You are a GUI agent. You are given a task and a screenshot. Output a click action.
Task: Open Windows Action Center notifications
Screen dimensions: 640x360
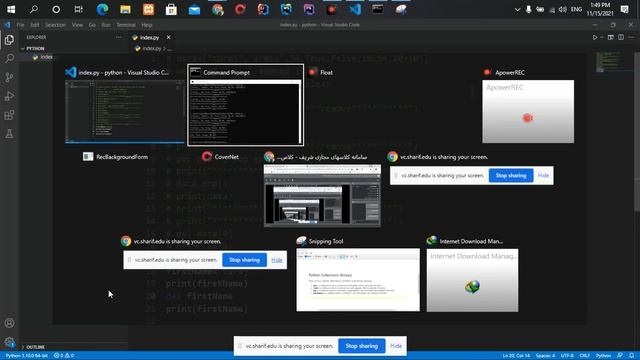[624, 9]
